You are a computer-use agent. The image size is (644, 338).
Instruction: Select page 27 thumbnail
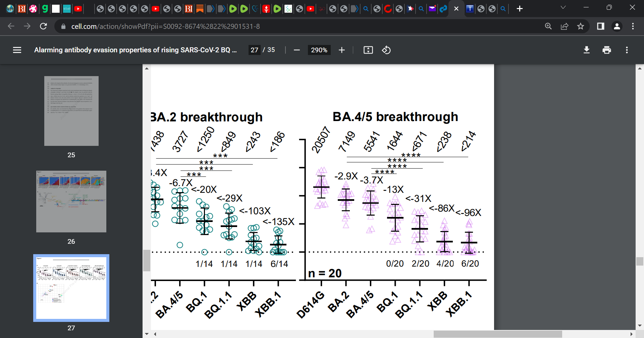pos(71,288)
